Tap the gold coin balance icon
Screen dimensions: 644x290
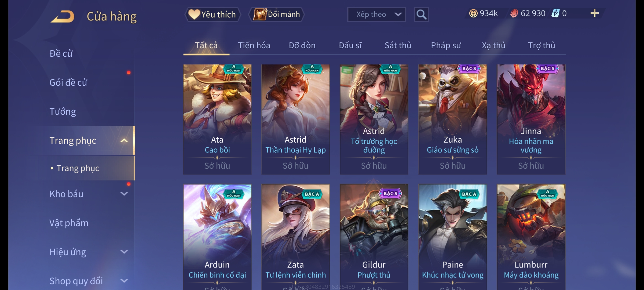coord(473,13)
